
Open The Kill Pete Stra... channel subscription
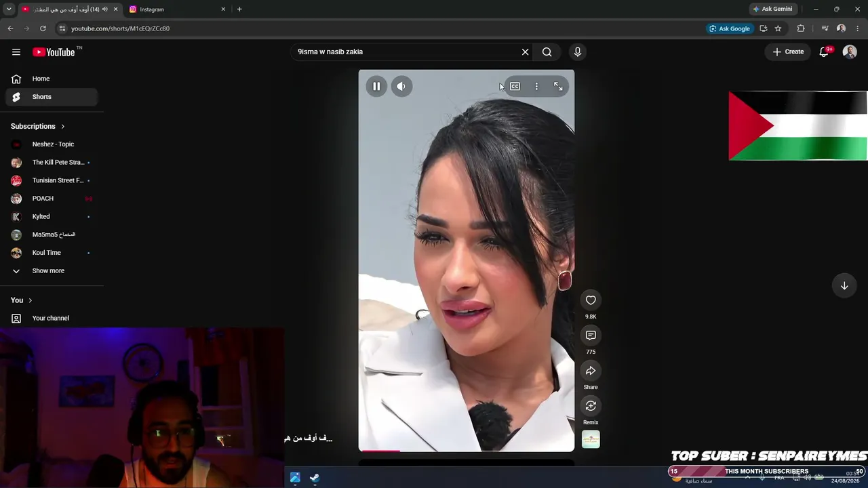pos(52,163)
